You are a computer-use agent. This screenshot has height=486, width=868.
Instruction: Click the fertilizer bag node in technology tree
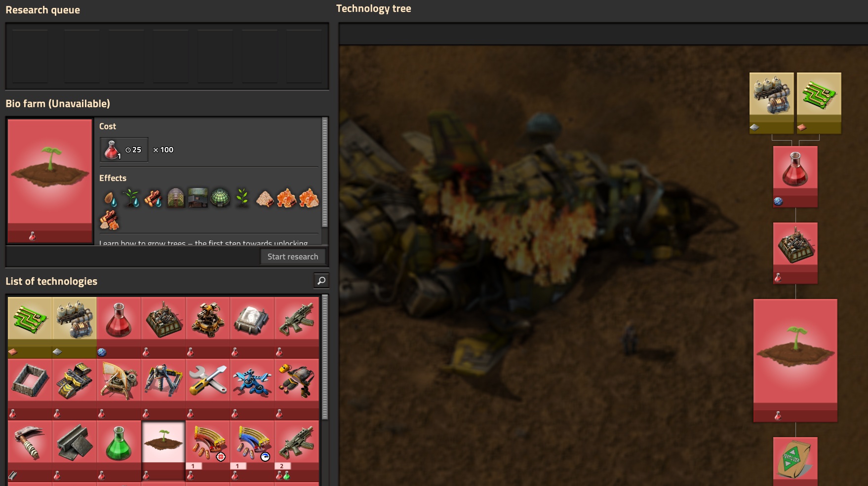point(795,460)
